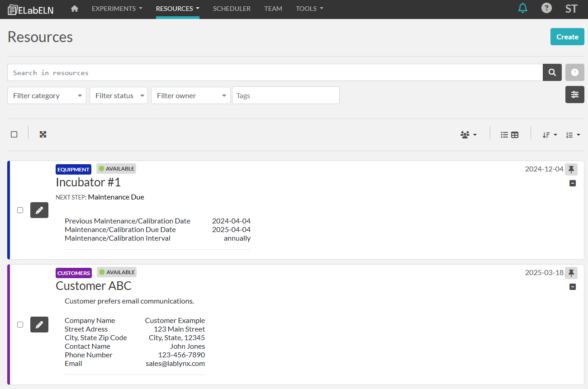Check the Incubator #1 checkbox
The height and width of the screenshot is (389, 588).
point(20,210)
